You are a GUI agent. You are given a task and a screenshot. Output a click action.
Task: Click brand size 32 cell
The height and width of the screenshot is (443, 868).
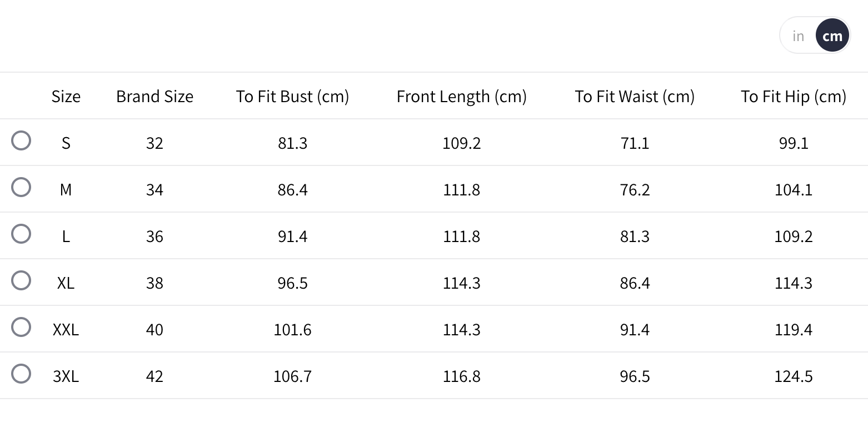[154, 143]
